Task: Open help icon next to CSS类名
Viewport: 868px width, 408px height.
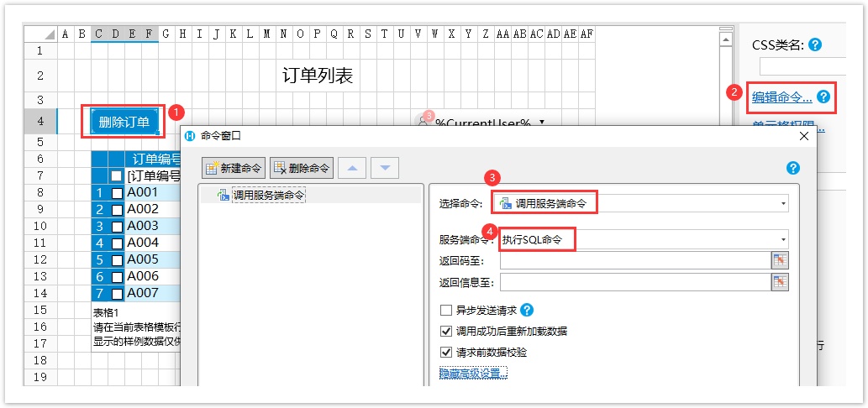Action: (x=814, y=45)
